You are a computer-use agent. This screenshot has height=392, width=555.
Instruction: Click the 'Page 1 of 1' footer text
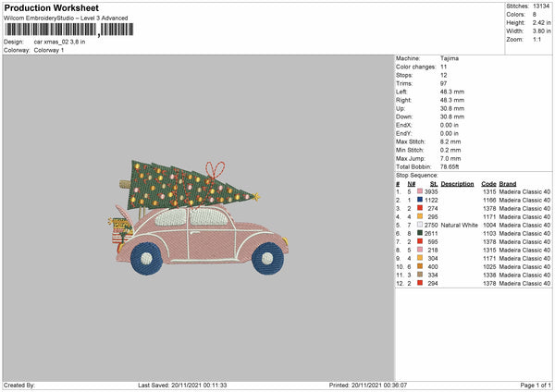[536, 386]
